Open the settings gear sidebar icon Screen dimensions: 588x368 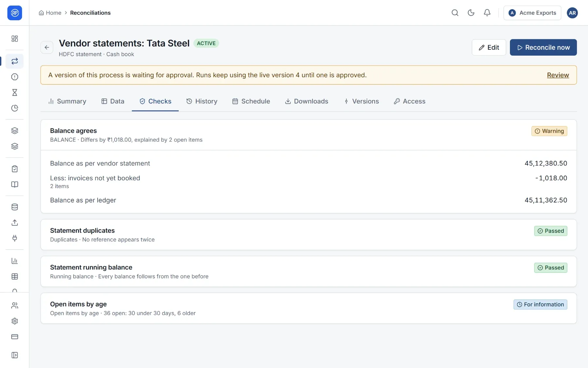(x=14, y=321)
